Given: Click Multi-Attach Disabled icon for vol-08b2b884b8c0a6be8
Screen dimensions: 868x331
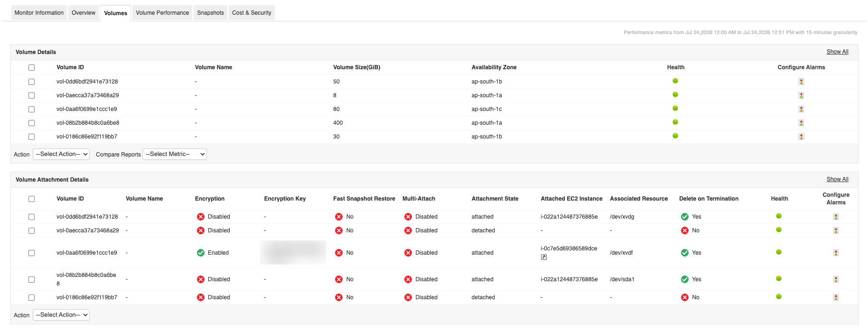Looking at the screenshot, I should [x=408, y=279].
